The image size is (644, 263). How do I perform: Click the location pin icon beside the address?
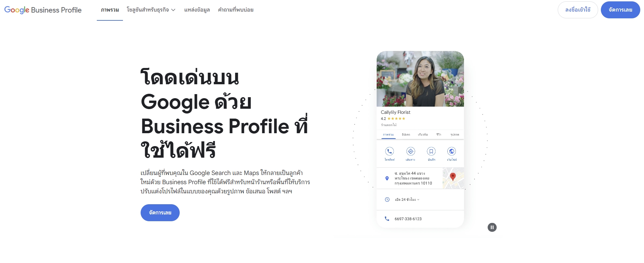[x=387, y=178]
